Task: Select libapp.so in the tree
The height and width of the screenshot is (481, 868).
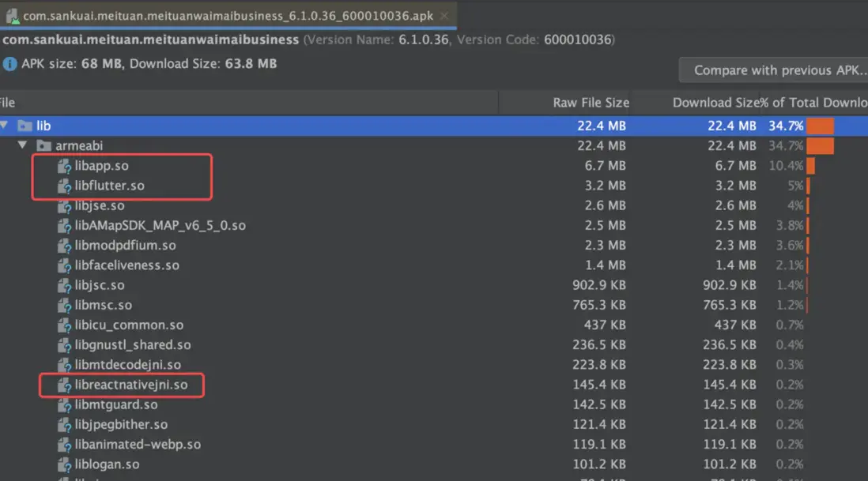Action: 101,166
